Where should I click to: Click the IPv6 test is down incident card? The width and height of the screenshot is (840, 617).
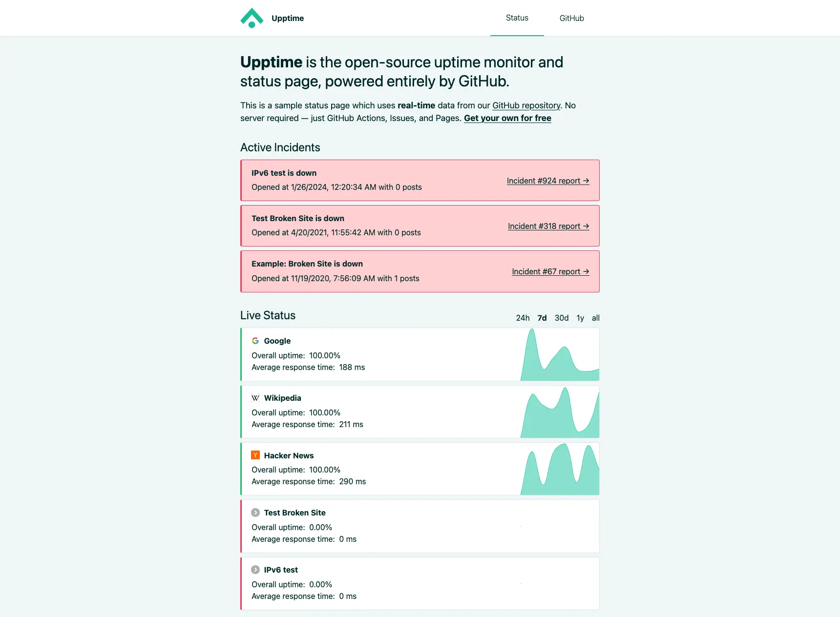[x=420, y=180]
